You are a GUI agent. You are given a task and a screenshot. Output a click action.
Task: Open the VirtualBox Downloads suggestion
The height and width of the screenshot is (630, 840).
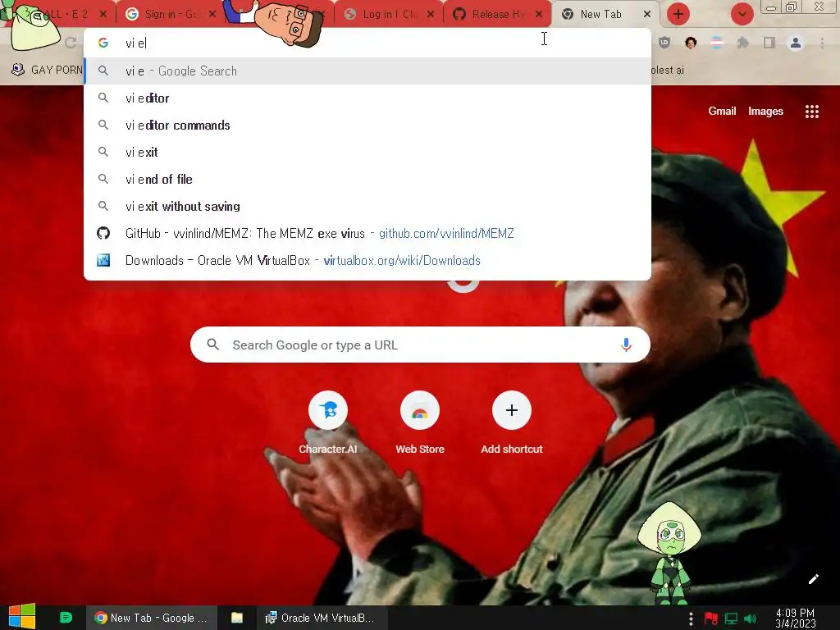point(367,260)
